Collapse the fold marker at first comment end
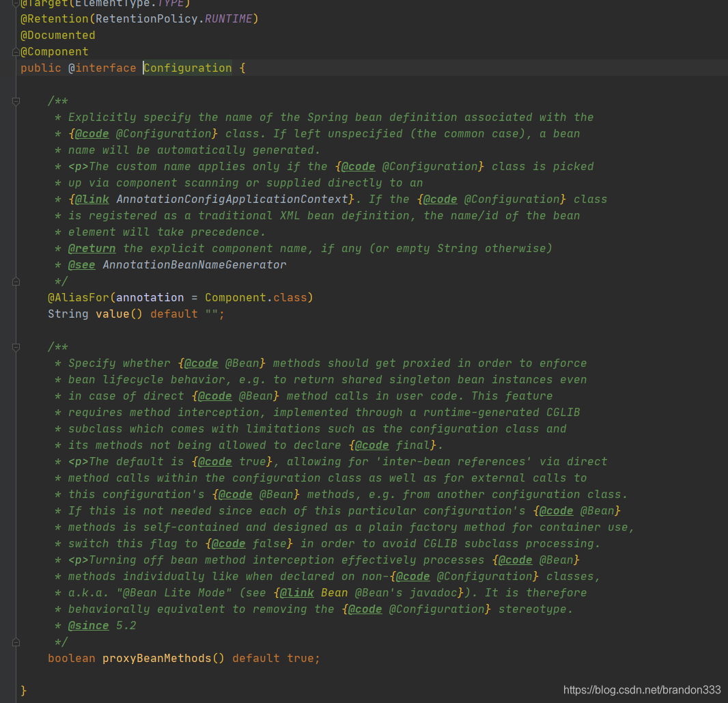 pos(16,282)
